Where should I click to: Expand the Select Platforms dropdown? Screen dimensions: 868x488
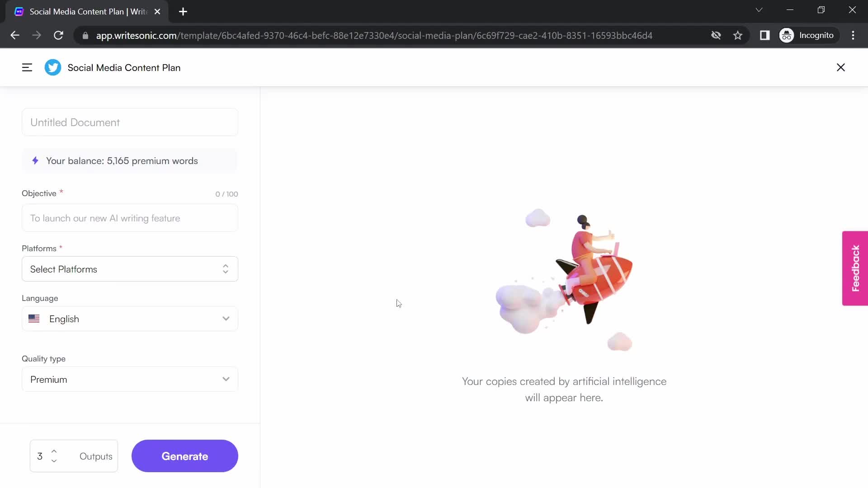click(130, 269)
